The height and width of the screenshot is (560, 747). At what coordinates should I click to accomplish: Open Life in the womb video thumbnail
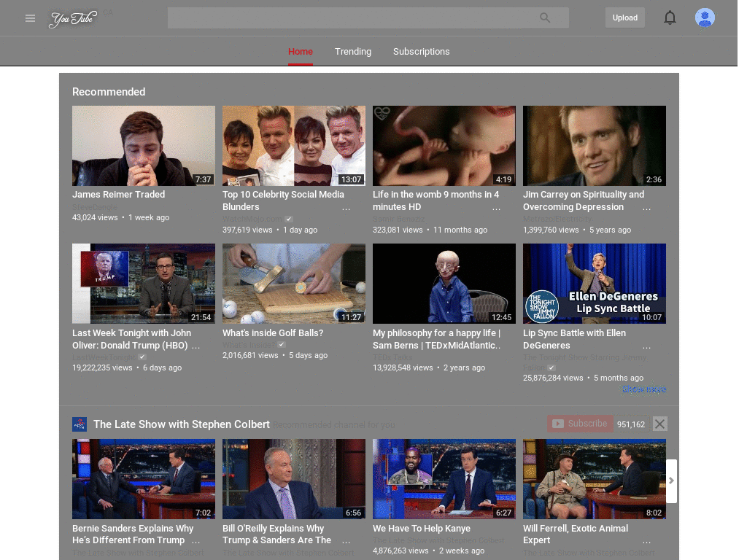click(444, 146)
